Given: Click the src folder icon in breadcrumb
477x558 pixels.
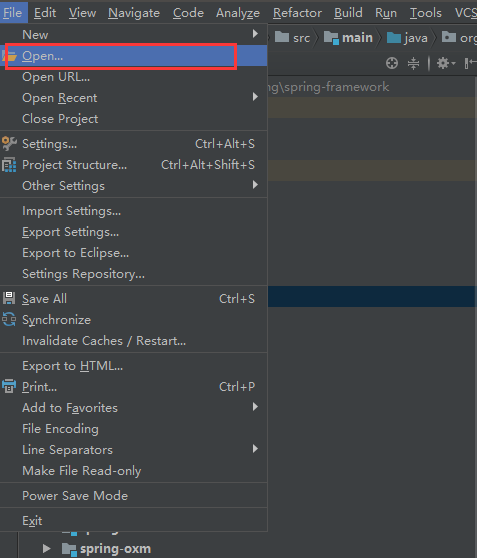Looking at the screenshot, I should click(282, 37).
